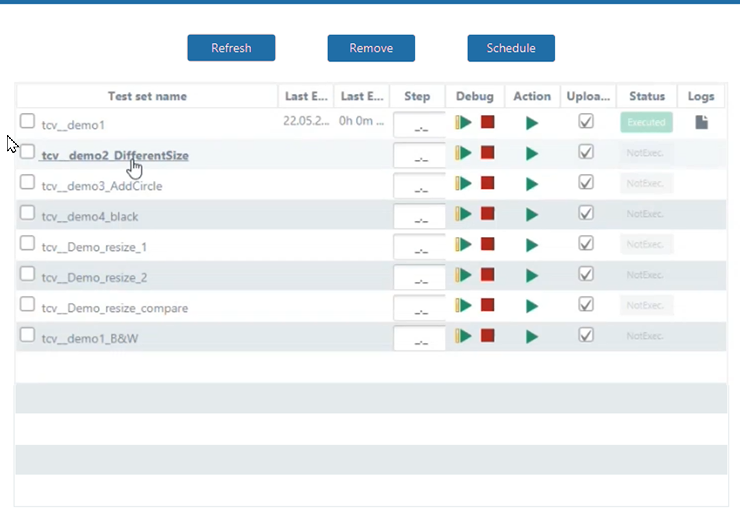Viewport: 740px width, 524px height.
Task: Tick selection checkbox for tcv__demo4_black
Action: [28, 213]
